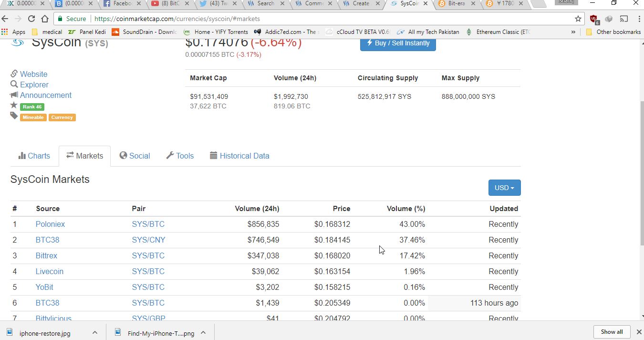The image size is (644, 340).
Task: Click the $91,531,409 market cap value
Action: (209, 96)
